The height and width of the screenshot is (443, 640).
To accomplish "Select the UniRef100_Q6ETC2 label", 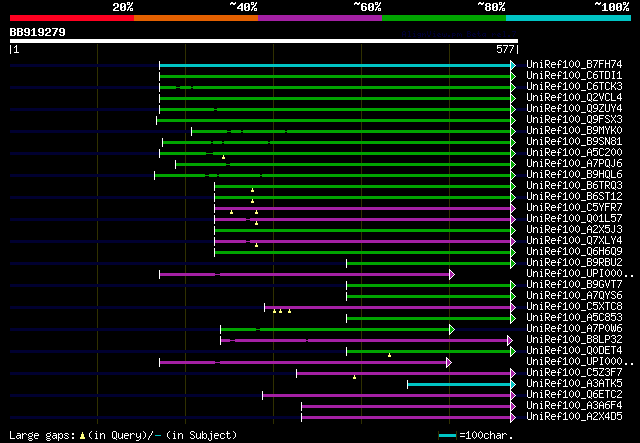I will point(574,394).
